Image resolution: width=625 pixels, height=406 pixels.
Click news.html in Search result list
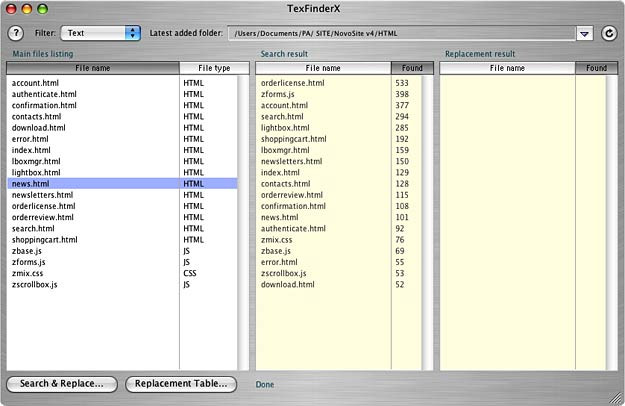pyautogui.click(x=279, y=217)
